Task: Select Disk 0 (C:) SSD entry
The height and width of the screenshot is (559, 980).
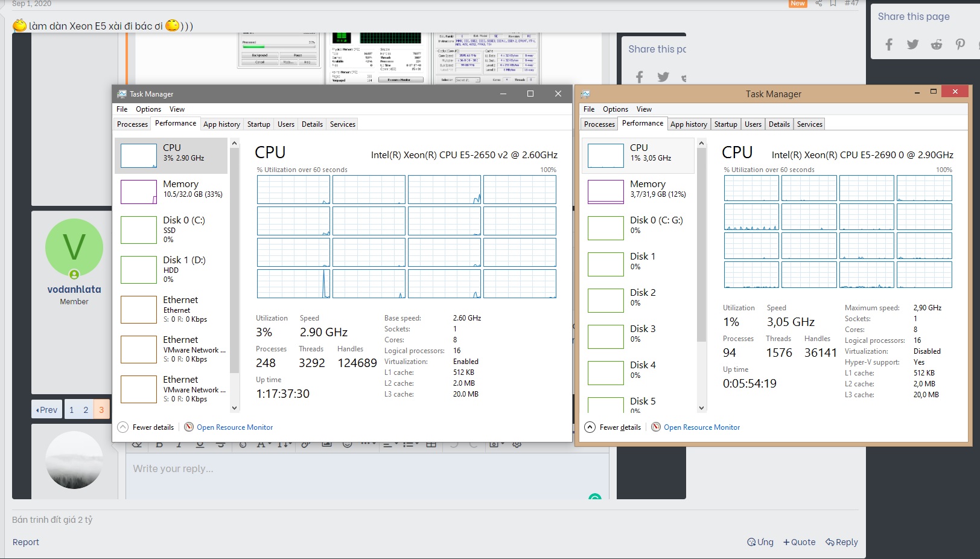Action: (171, 229)
